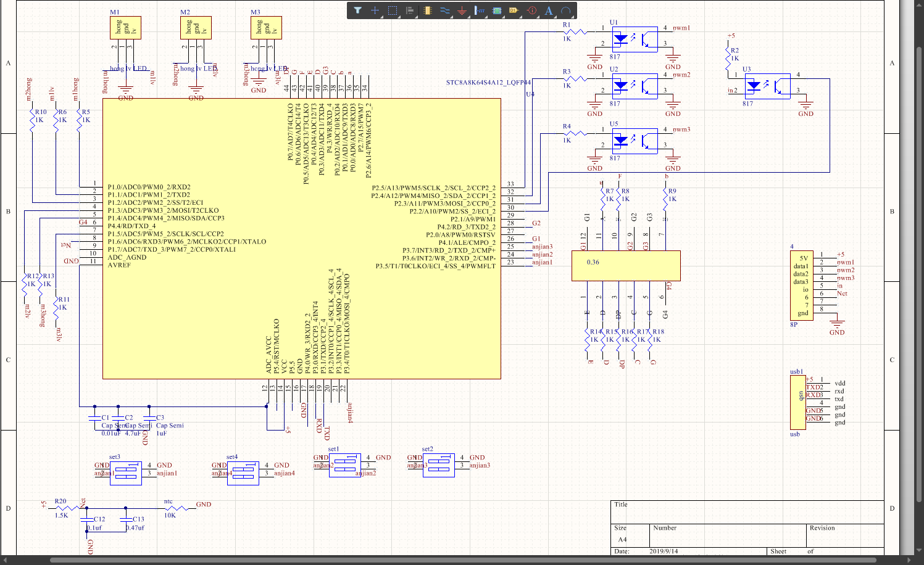Select the M3 connector component
Screen dimensions: 924x565
(266, 28)
